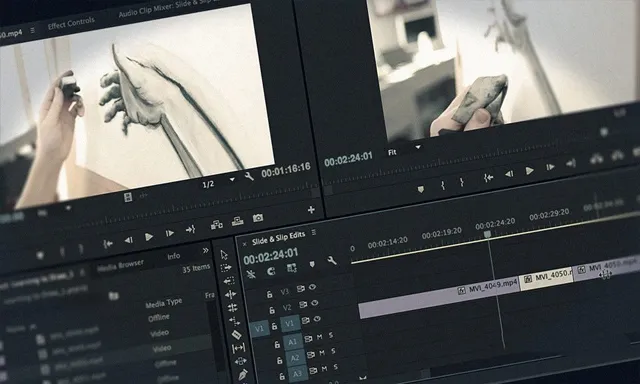Open Source monitor button editor plus
Viewport: 640px width, 384px height.
click(311, 210)
